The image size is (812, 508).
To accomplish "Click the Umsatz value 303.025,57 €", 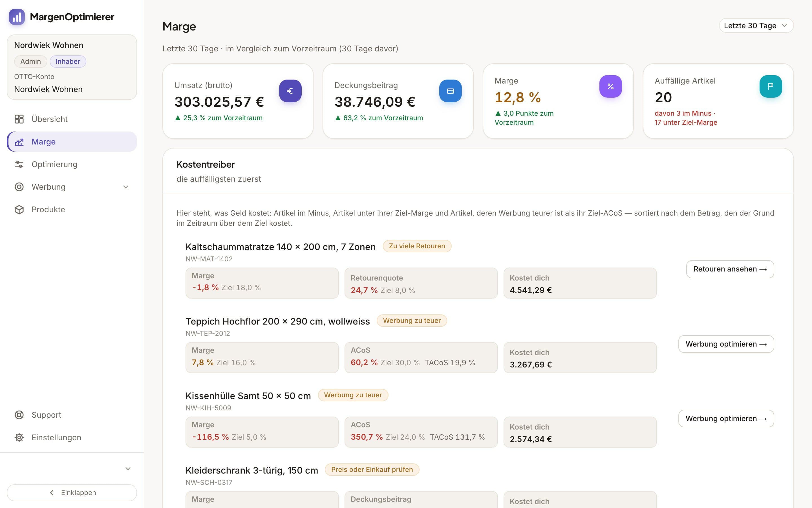I will 219,102.
